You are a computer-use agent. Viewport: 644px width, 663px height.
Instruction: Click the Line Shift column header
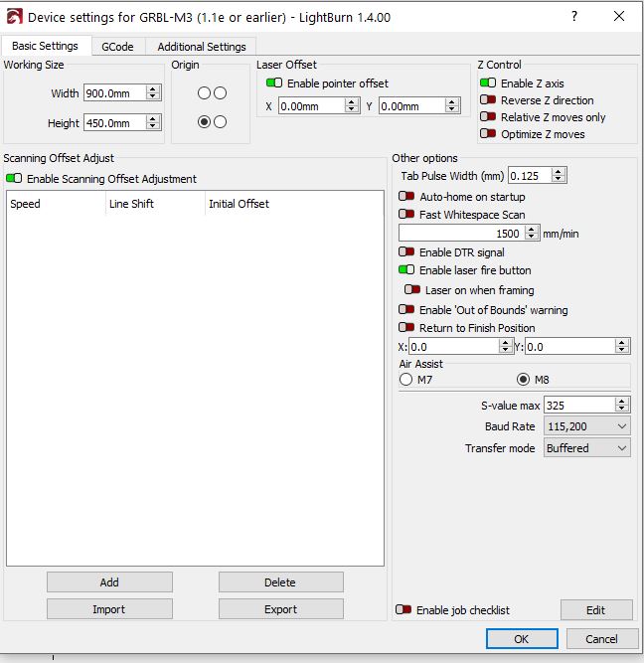[x=155, y=204]
